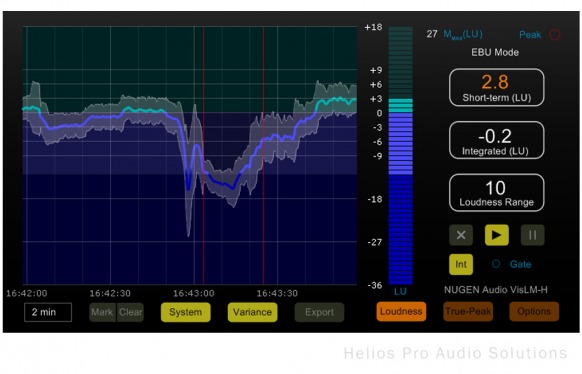Reset the Peak indicator circle
582x374 pixels.
(555, 35)
